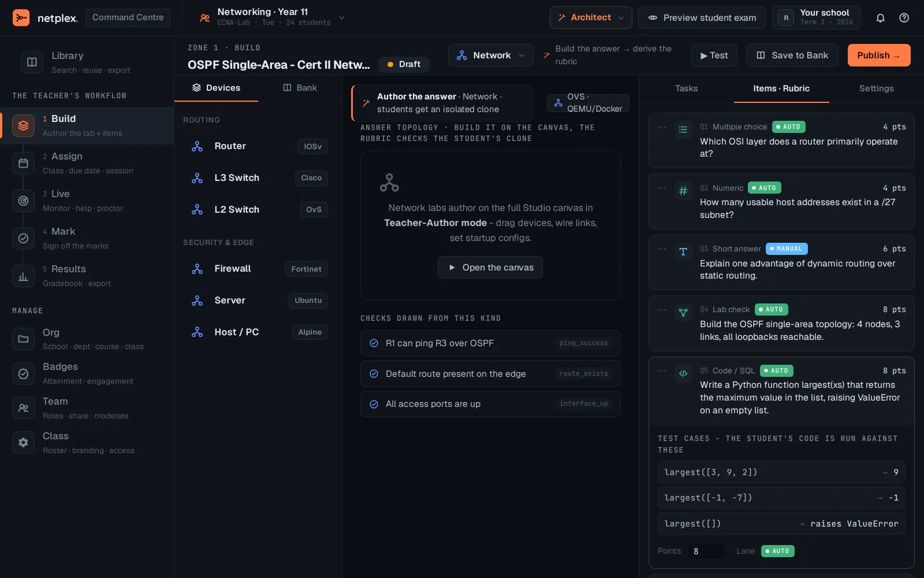Click the Badges award icon
This screenshot has width=924, height=578.
pyautogui.click(x=23, y=373)
